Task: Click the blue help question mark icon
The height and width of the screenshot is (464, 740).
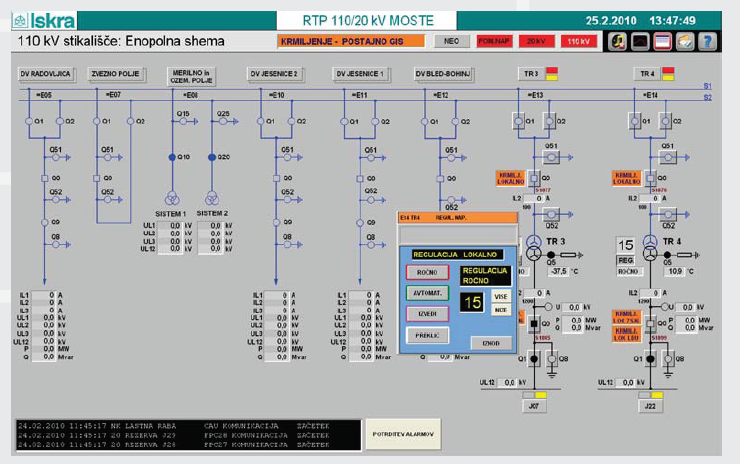Action: pyautogui.click(x=708, y=42)
